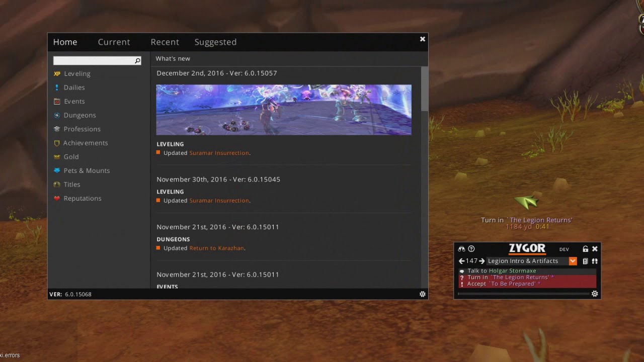The height and width of the screenshot is (362, 644).
Task: Click the What's new scrollbar thumb
Action: point(425,89)
